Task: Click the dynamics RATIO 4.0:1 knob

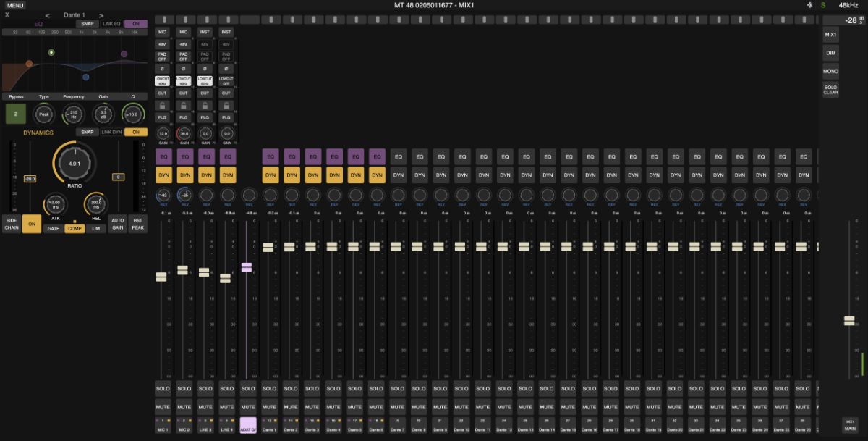Action: point(74,164)
